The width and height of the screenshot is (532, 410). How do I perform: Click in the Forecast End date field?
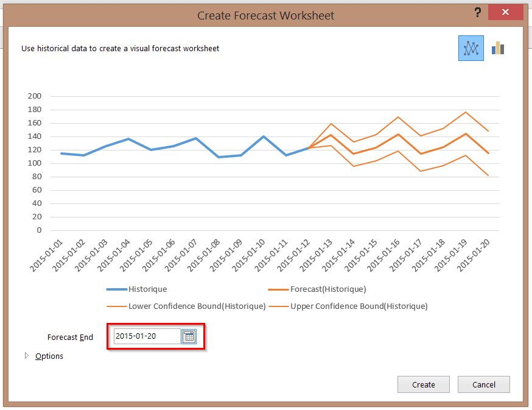click(x=147, y=336)
